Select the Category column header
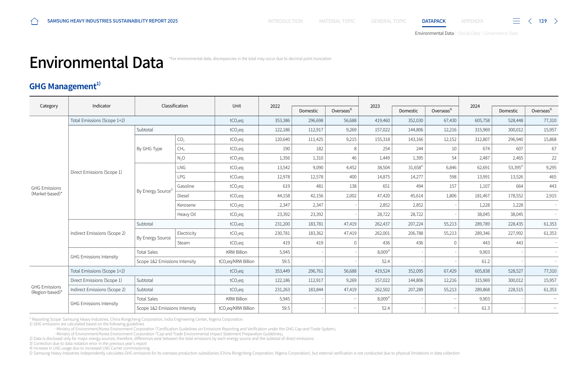This screenshot has width=588, height=392. click(x=49, y=106)
